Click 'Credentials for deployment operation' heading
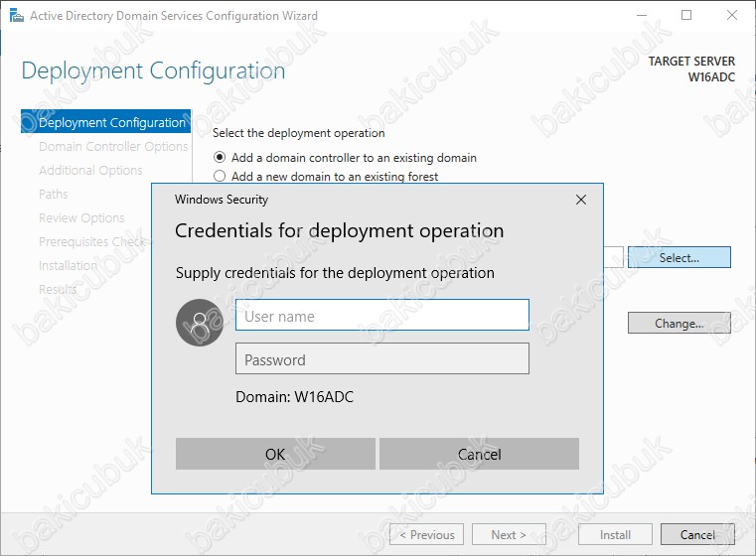Image resolution: width=756 pixels, height=556 pixels. point(340,230)
